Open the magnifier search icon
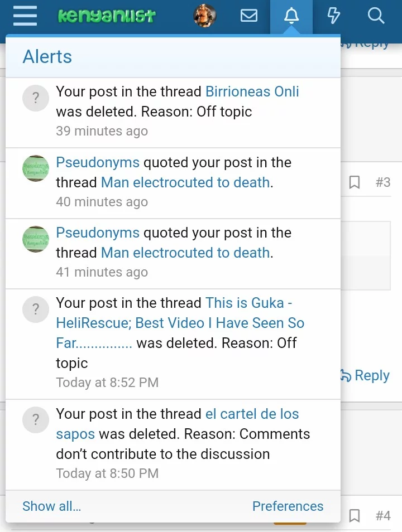Viewport: 402px width, 532px height. [376, 16]
